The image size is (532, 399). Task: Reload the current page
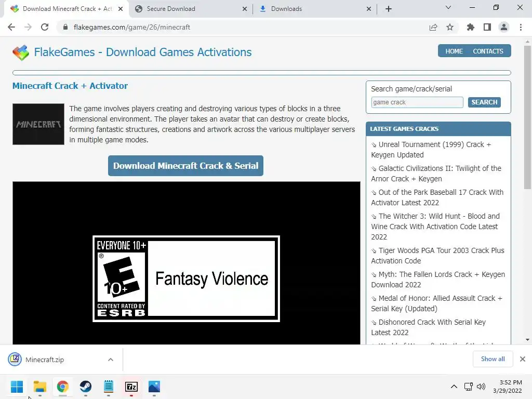pos(45,27)
